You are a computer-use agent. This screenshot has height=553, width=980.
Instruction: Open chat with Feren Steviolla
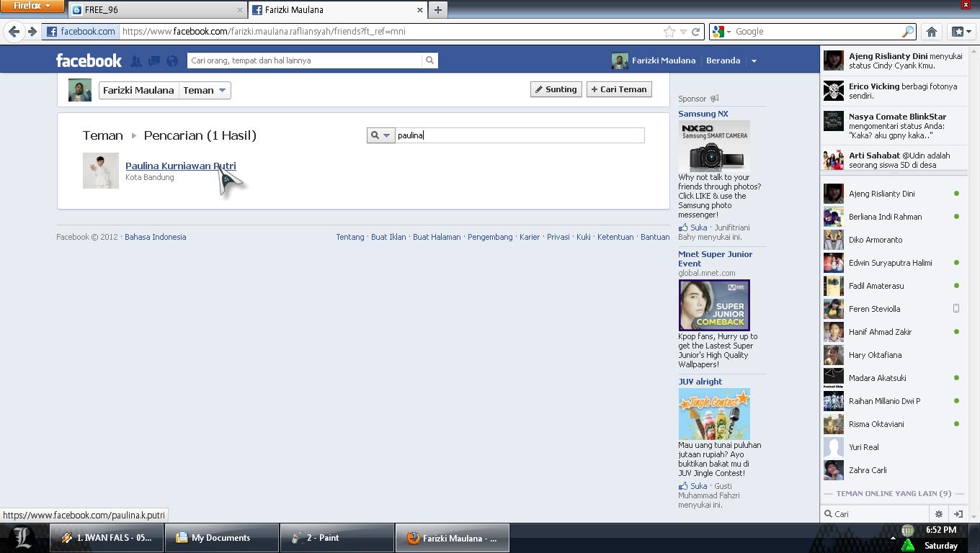coord(894,309)
